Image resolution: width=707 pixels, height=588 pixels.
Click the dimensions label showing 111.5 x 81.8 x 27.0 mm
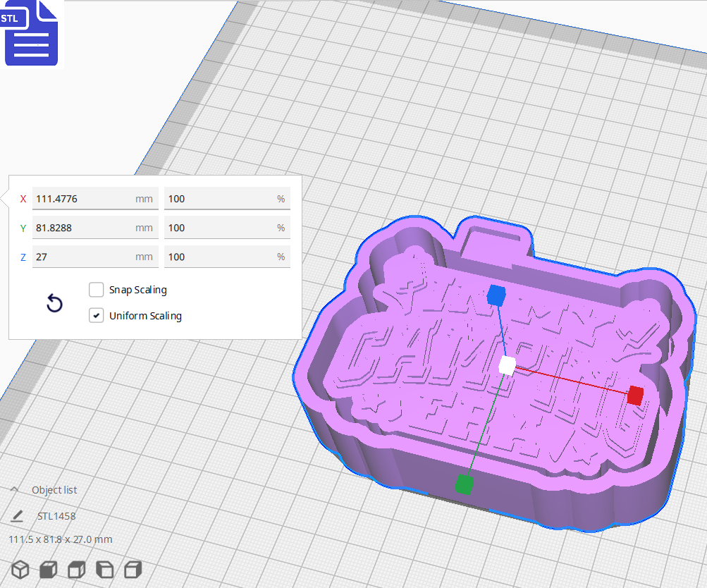coord(60,539)
